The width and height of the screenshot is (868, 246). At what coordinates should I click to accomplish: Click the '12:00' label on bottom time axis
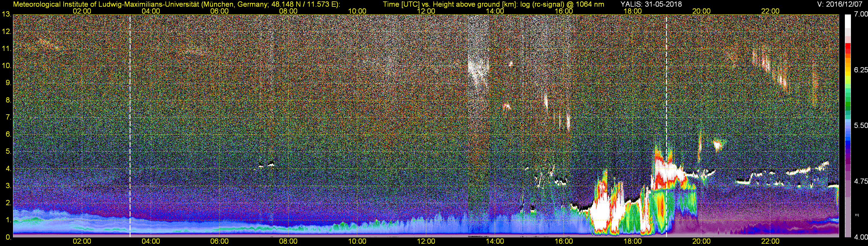click(426, 241)
